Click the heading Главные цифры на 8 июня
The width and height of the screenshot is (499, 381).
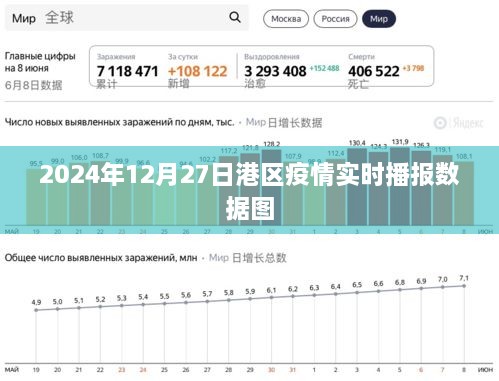click(x=40, y=62)
